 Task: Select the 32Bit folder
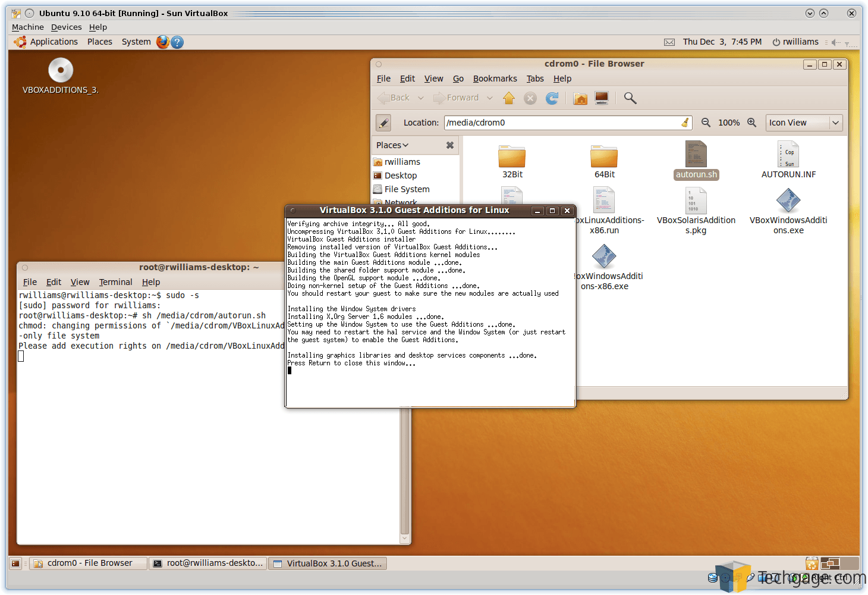tap(512, 161)
